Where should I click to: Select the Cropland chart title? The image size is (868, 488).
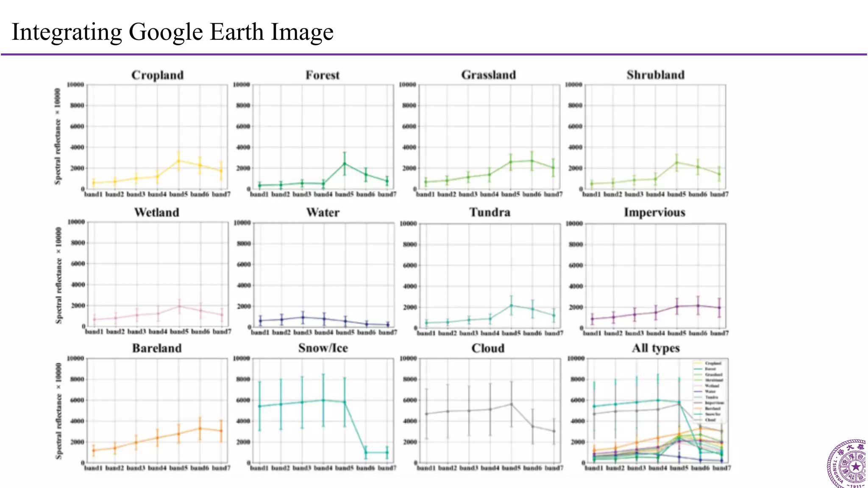(x=157, y=75)
